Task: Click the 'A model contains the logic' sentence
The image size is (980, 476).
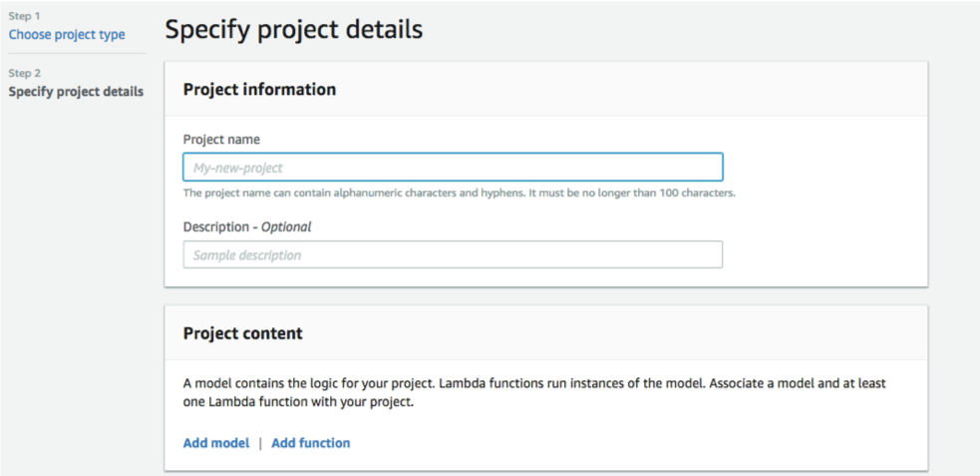Action: [x=309, y=383]
